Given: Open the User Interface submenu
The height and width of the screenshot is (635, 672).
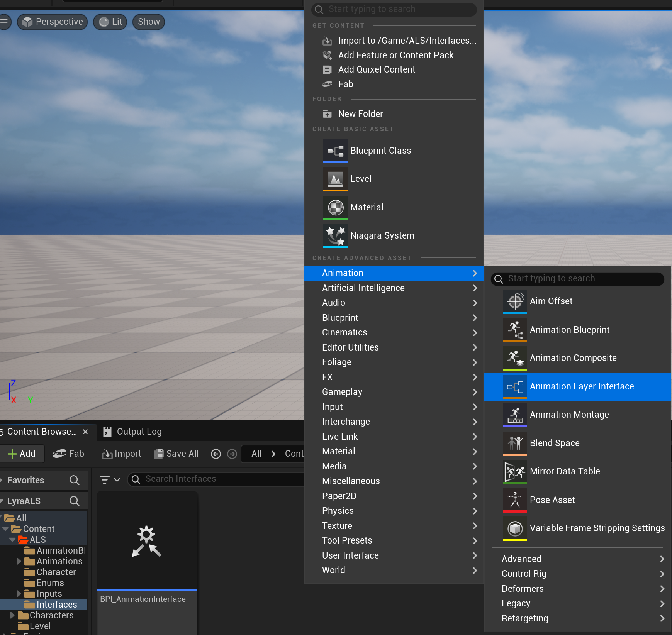Looking at the screenshot, I should tap(394, 555).
